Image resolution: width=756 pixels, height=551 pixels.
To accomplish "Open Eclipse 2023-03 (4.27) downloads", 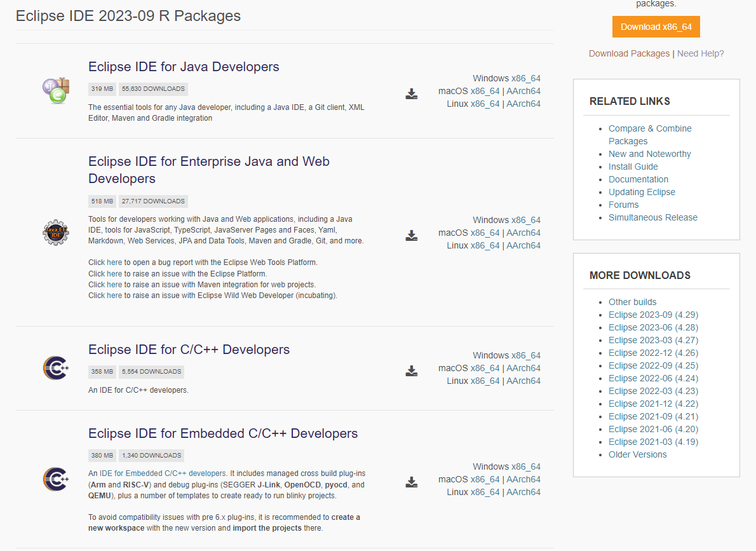I will [x=653, y=340].
